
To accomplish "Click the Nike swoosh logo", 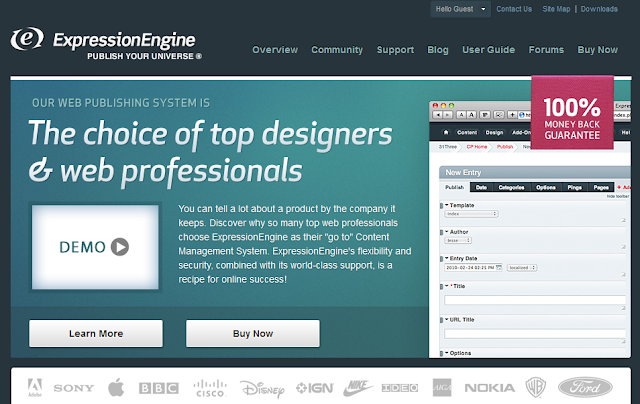I will pos(358,388).
